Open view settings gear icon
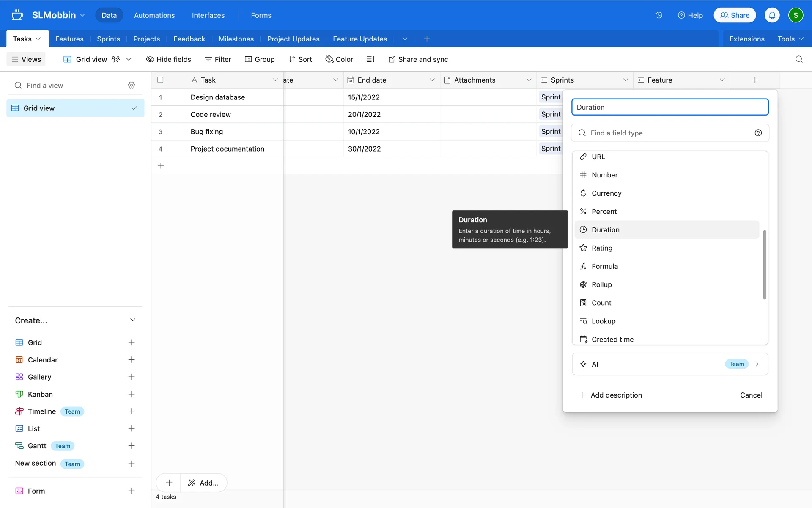The width and height of the screenshot is (812, 508). [x=132, y=86]
